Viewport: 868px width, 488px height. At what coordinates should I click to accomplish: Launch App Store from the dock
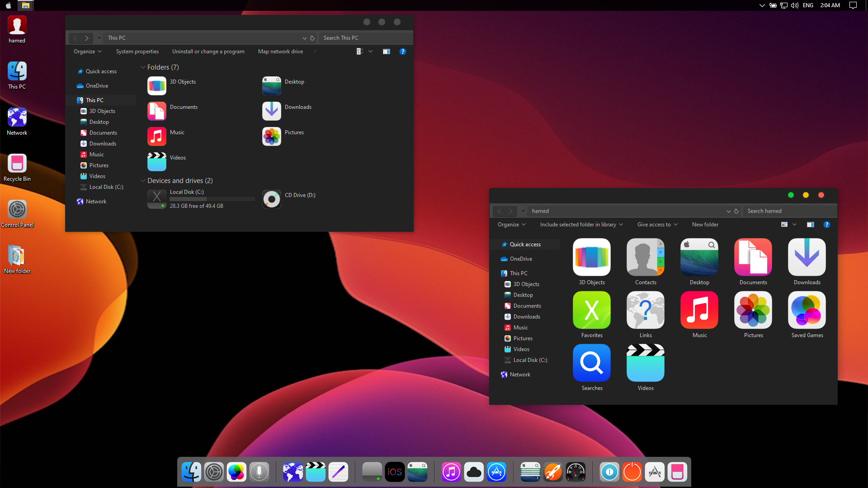pos(496,472)
